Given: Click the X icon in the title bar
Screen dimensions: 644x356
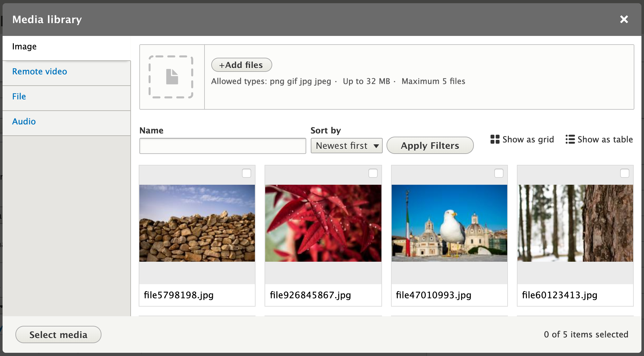Looking at the screenshot, I should coord(624,19).
